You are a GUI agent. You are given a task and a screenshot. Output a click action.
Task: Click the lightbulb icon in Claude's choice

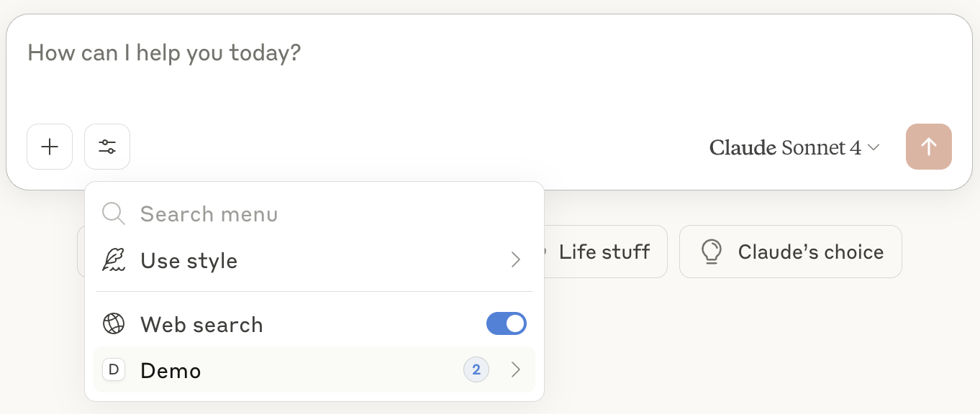[711, 252]
